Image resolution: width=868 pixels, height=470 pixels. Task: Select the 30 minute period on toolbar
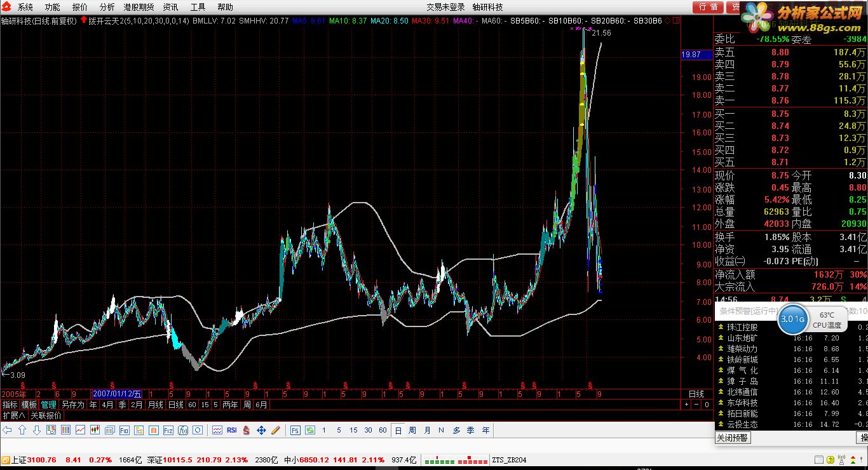(368, 430)
